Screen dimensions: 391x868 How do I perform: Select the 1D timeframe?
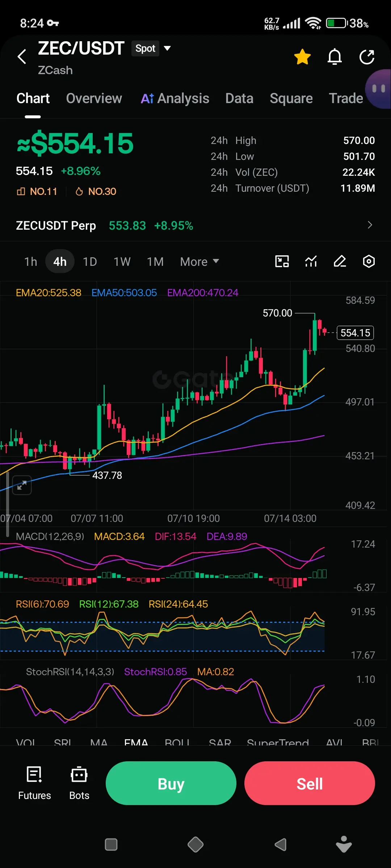90,261
